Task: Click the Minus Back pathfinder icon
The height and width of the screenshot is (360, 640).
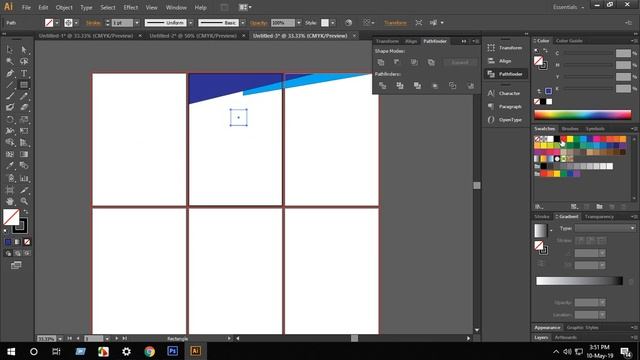Action: click(471, 86)
